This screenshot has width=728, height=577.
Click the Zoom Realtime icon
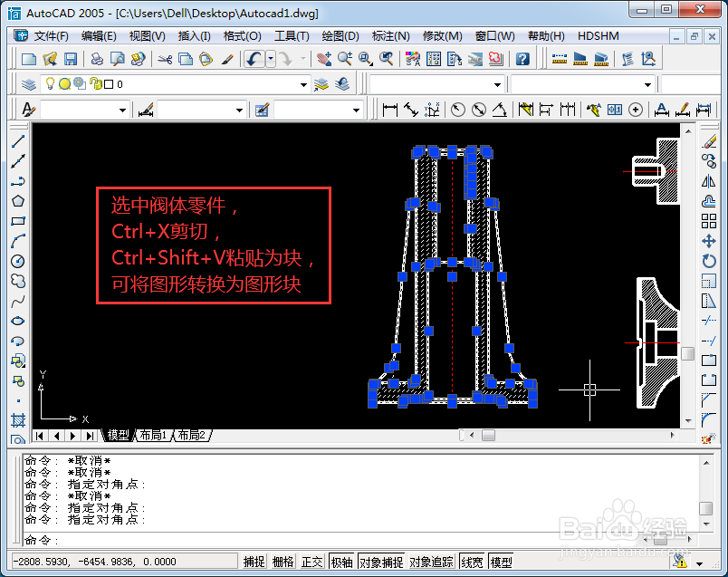tap(344, 59)
